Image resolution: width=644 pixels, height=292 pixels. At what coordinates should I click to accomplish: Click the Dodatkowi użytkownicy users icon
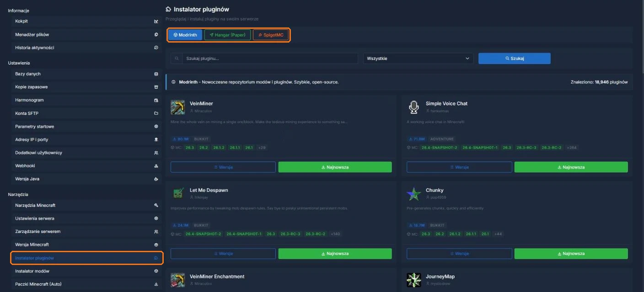tap(156, 153)
